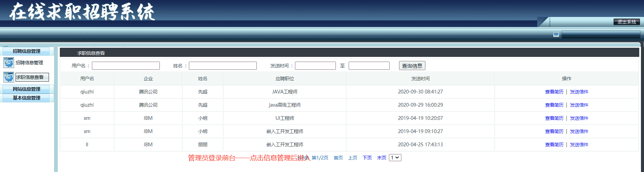The image size is (644, 172).
Task: Expand the 网站信息管理 menu section
Action: coord(27,89)
